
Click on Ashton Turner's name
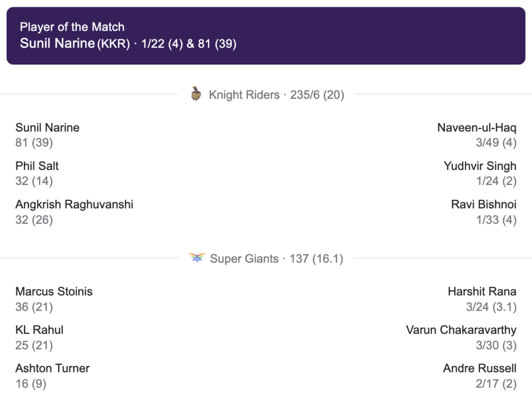pyautogui.click(x=52, y=368)
